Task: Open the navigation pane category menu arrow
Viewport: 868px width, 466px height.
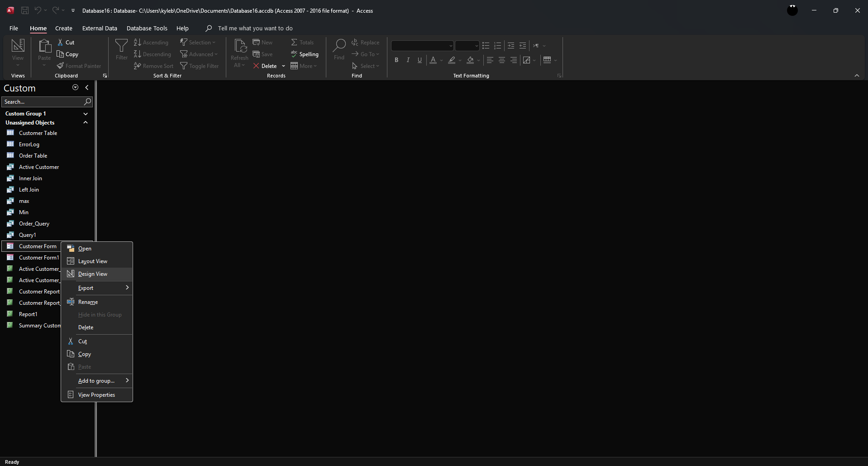Action: [75, 87]
